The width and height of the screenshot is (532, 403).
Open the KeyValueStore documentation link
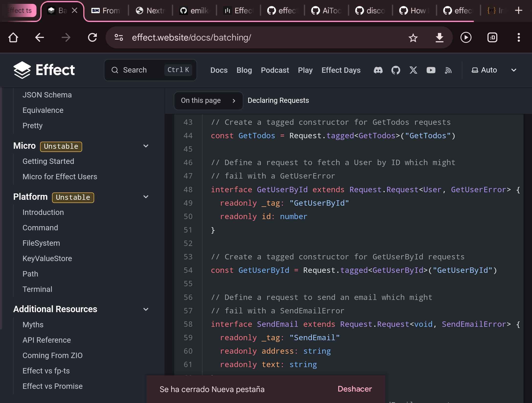[47, 258]
